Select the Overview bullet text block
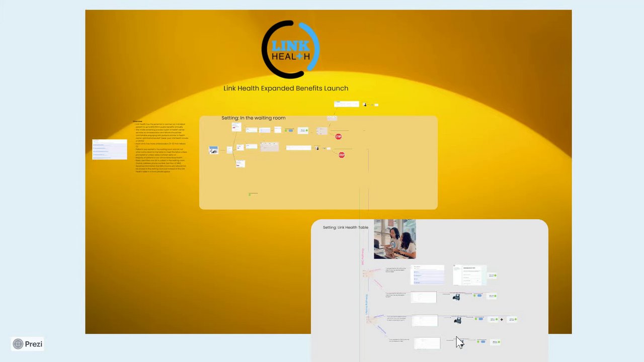 pyautogui.click(x=159, y=147)
